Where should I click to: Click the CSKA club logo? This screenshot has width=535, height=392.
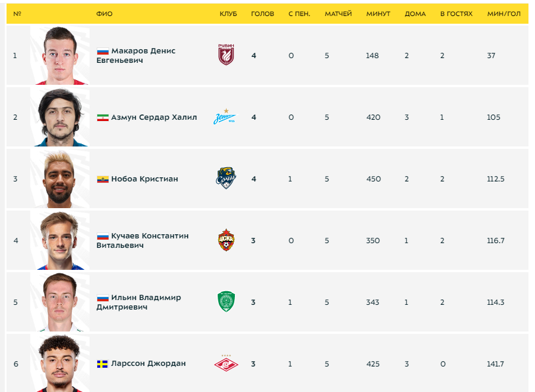pyautogui.click(x=226, y=240)
